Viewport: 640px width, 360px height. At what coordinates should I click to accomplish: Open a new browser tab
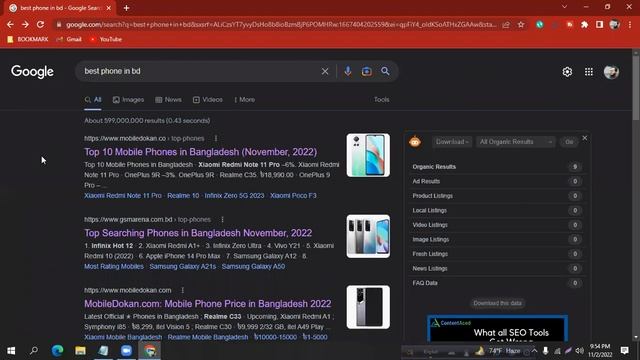[x=127, y=8]
